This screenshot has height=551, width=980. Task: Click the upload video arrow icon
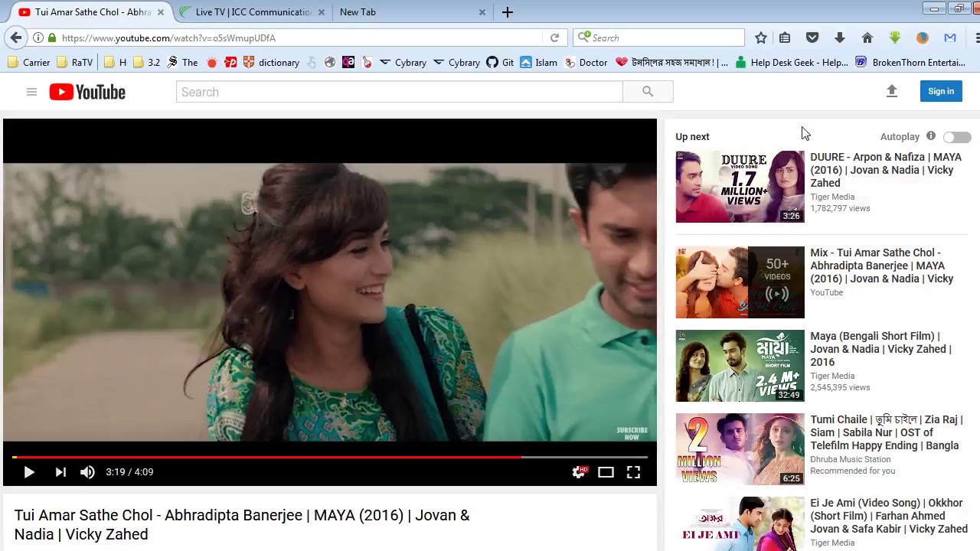coord(891,91)
